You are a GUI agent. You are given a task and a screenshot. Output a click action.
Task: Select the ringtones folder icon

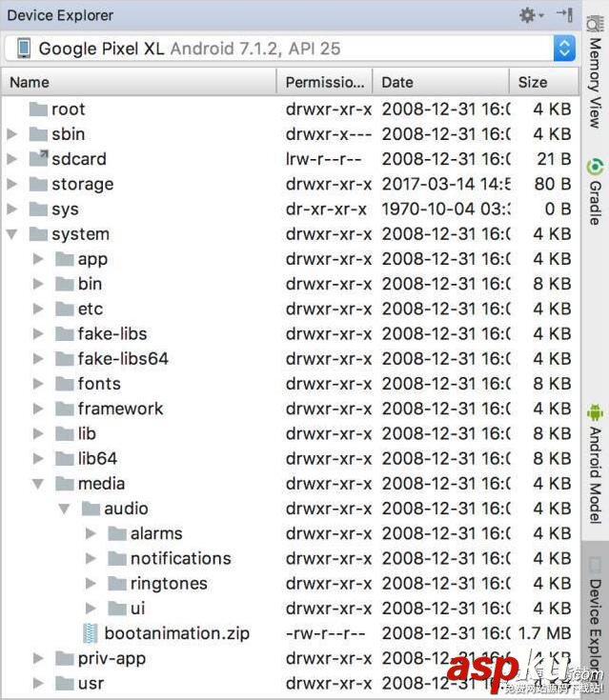[x=117, y=584]
